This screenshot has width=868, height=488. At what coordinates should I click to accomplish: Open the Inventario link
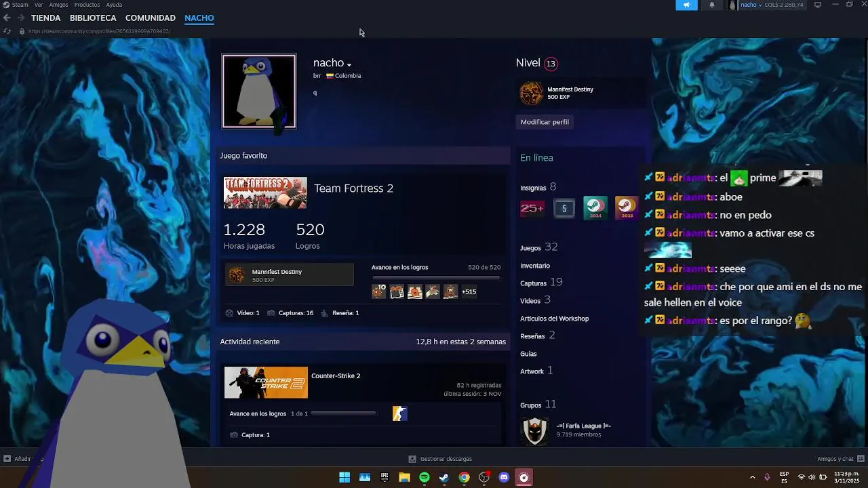(535, 266)
